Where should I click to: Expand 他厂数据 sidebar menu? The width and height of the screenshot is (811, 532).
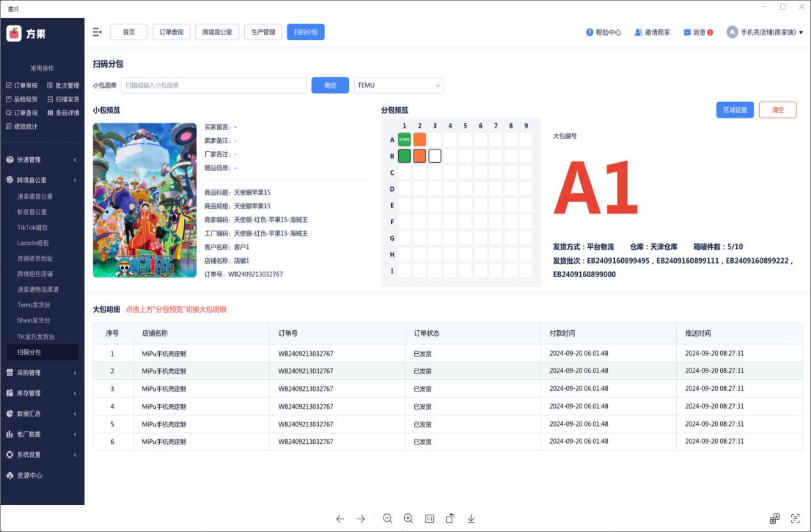coord(42,434)
